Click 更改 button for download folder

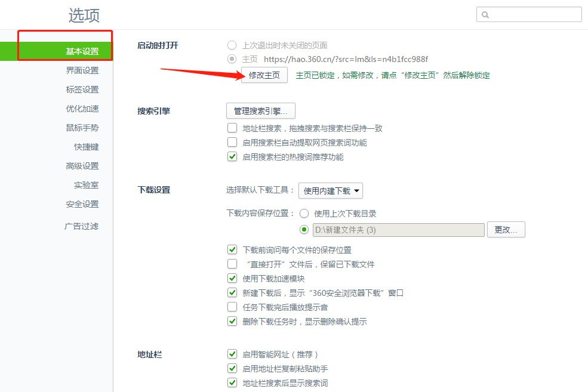(506, 230)
